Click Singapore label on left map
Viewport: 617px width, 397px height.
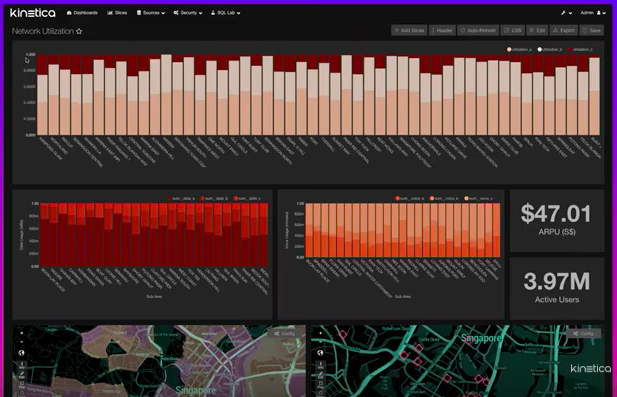click(196, 390)
